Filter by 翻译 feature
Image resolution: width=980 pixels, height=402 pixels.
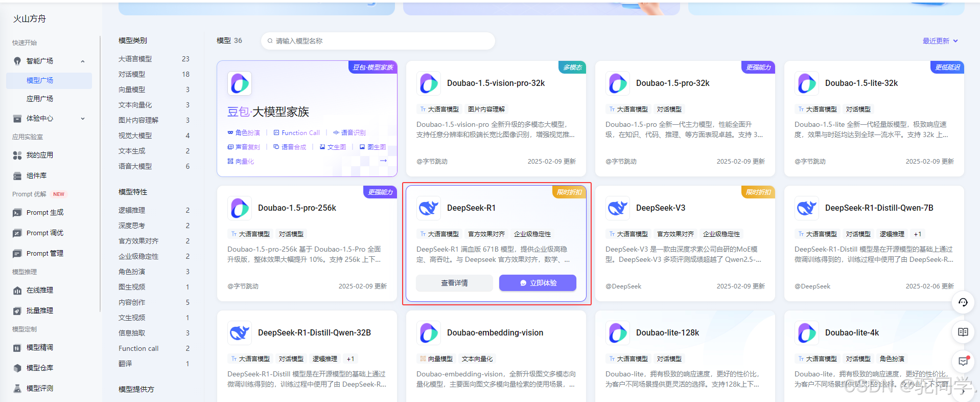point(154,364)
